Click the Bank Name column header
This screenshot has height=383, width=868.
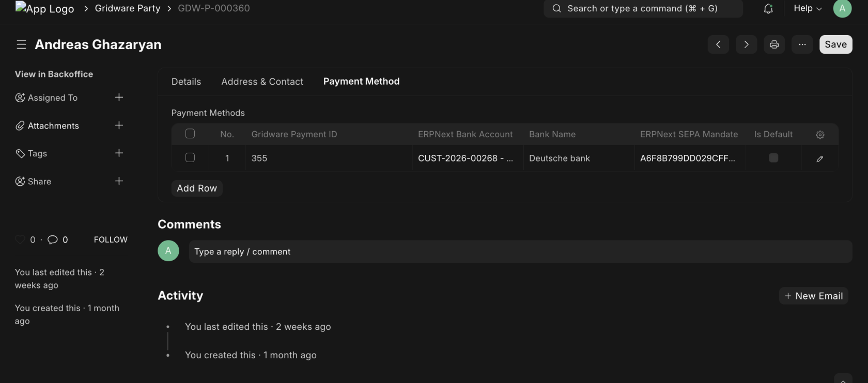click(552, 134)
